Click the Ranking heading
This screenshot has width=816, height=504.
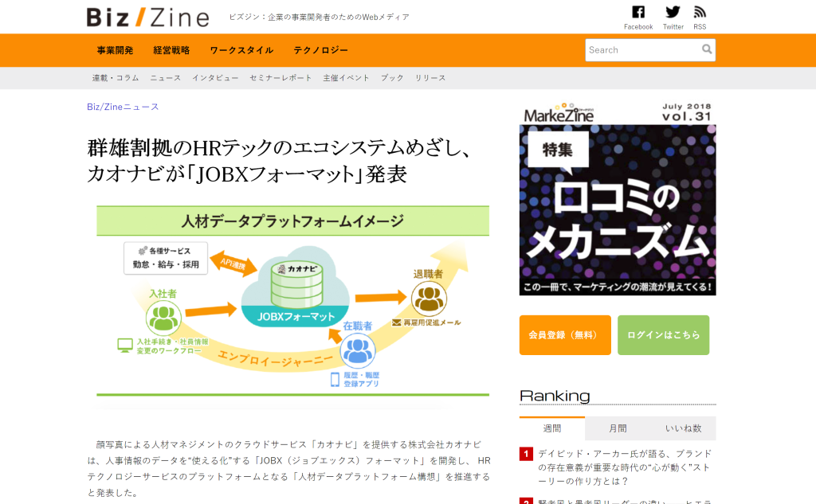[x=555, y=396]
